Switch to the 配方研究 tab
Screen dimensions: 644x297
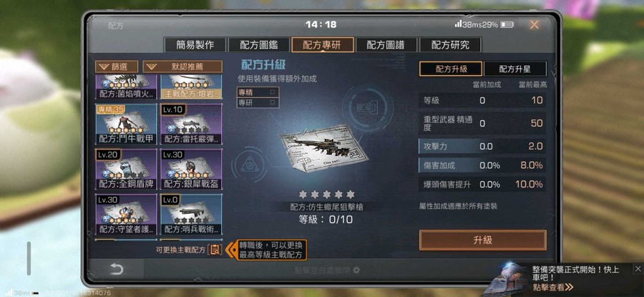450,45
